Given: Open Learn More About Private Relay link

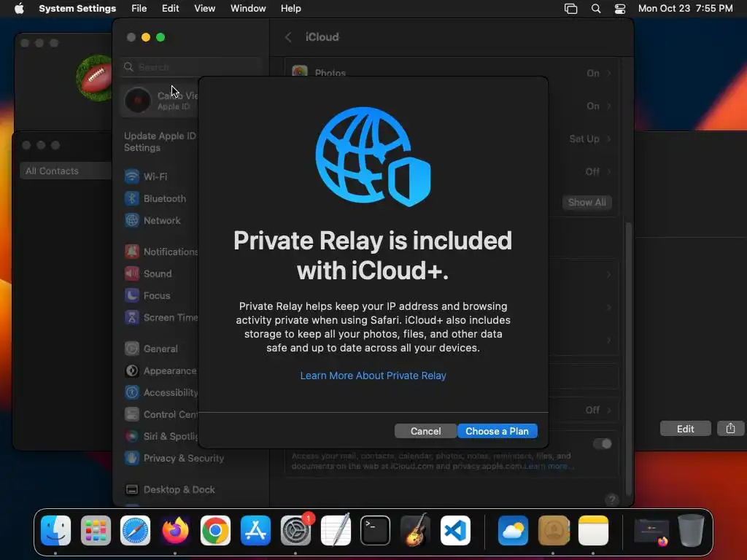Looking at the screenshot, I should 373,376.
